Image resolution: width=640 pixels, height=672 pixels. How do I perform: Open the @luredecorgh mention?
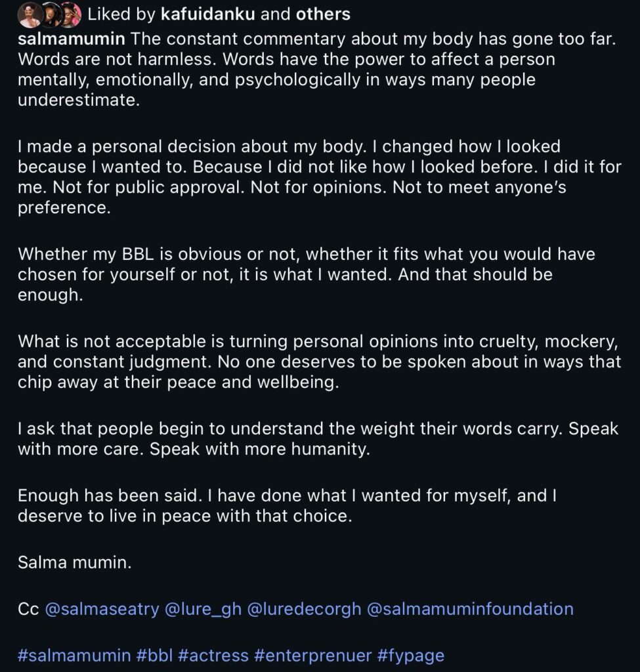point(304,609)
